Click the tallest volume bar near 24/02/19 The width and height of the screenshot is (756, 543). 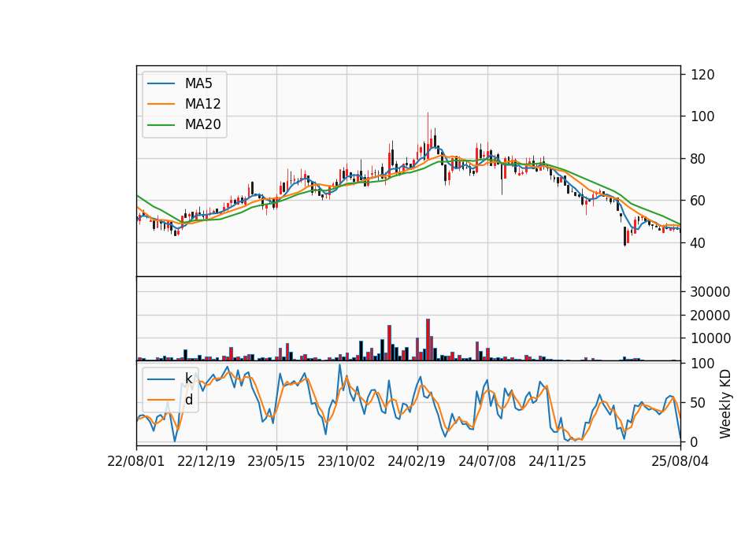(x=428, y=340)
